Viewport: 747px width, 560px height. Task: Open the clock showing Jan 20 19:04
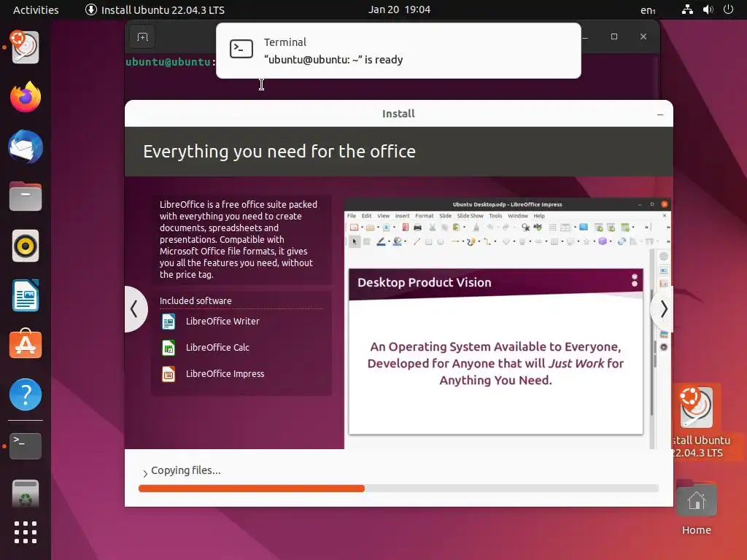pyautogui.click(x=399, y=9)
